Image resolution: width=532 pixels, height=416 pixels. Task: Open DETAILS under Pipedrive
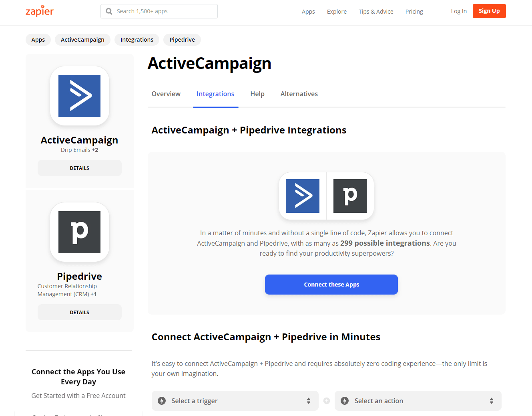pos(80,312)
